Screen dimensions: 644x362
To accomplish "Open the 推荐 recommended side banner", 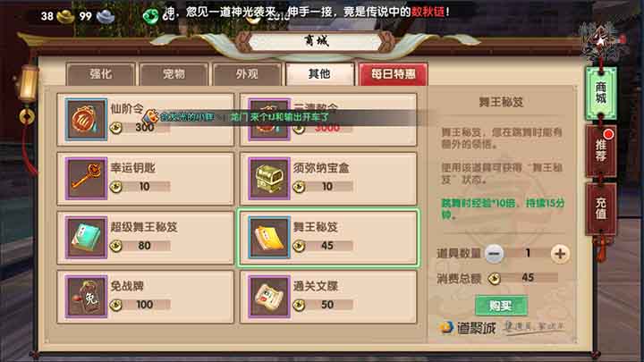I will pyautogui.click(x=601, y=151).
